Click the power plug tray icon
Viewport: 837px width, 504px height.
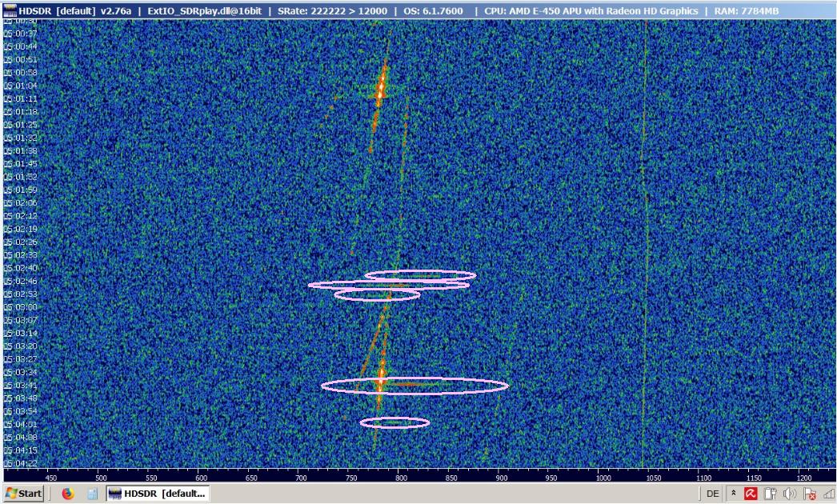pos(771,494)
